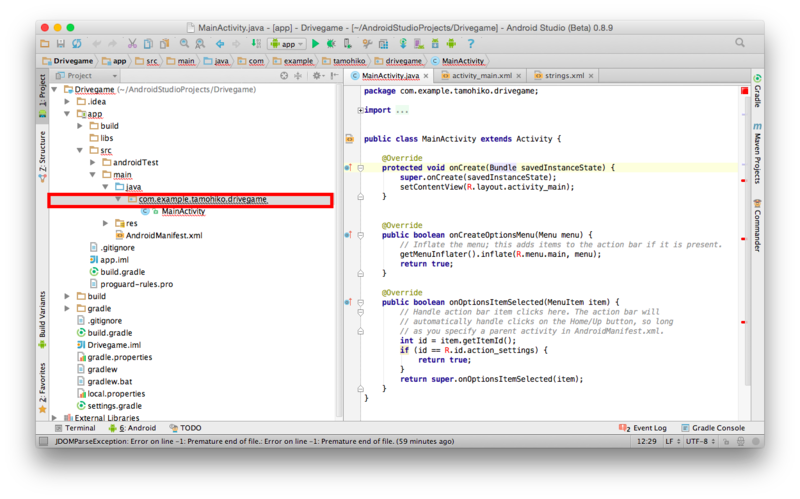
Task: Expand the gradle folder in tree
Action: pos(67,308)
